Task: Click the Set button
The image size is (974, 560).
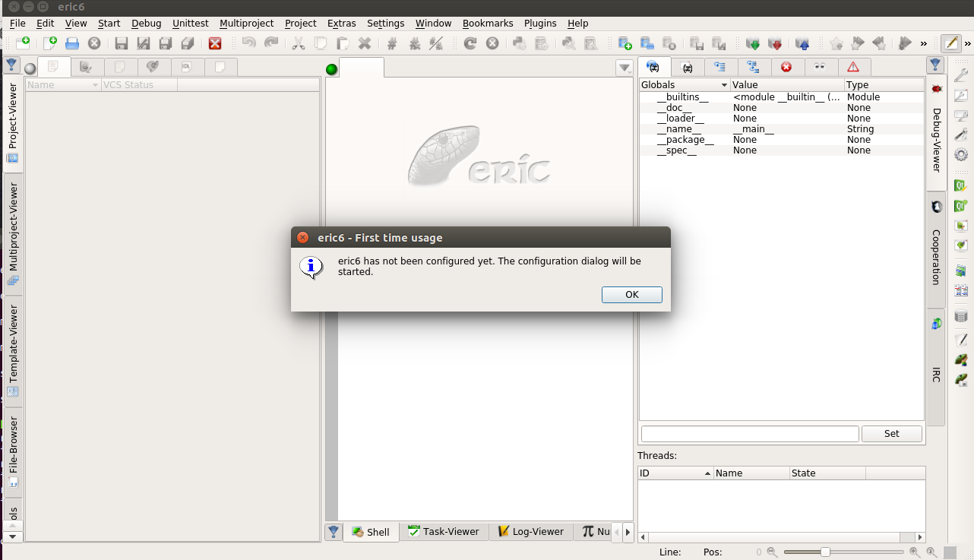Action: coord(892,434)
